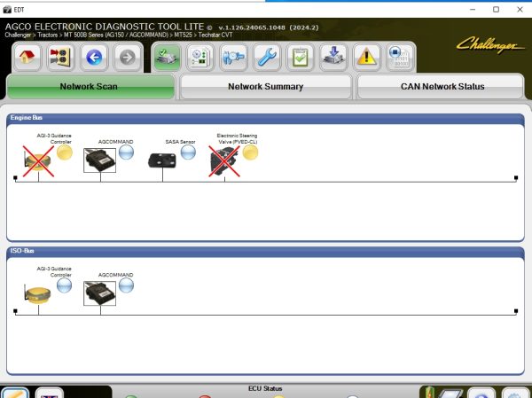Open the checklist clipboard icon
Viewport: 532px width, 398px height.
[x=300, y=58]
